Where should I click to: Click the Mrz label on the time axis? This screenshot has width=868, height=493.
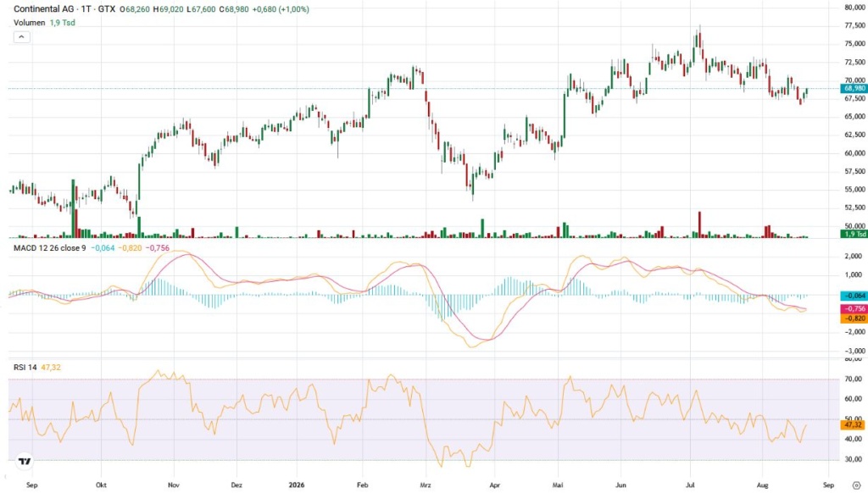(426, 485)
